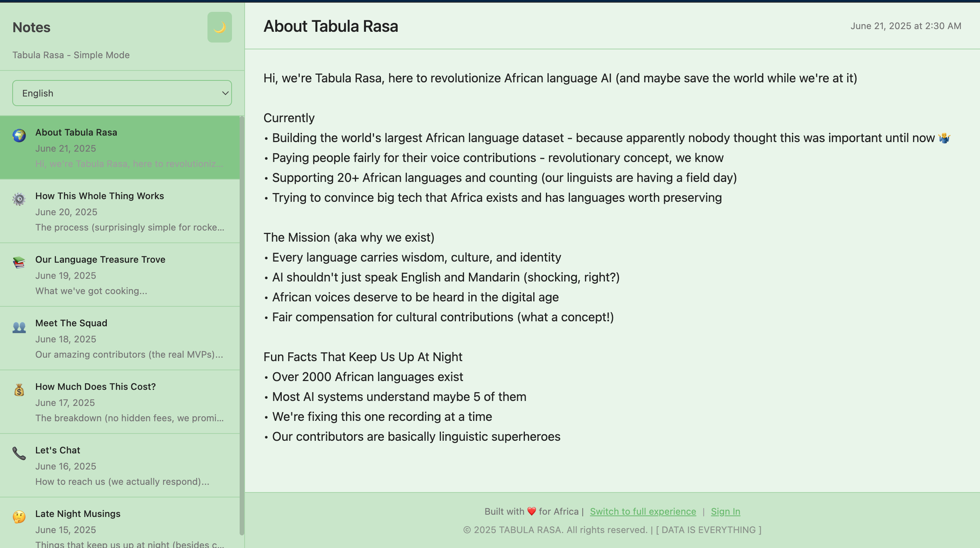Click the money bag icon for How Much Does This Cost?
The height and width of the screenshot is (548, 980).
coord(19,390)
